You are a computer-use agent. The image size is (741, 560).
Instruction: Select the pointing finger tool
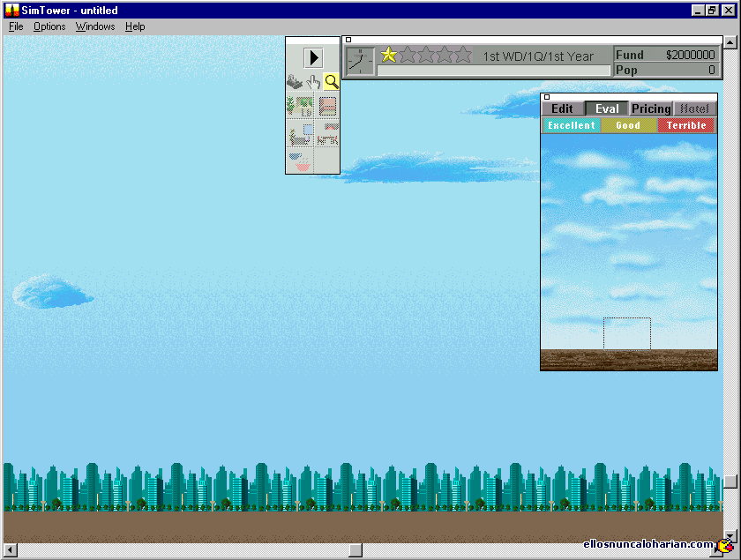tap(313, 82)
